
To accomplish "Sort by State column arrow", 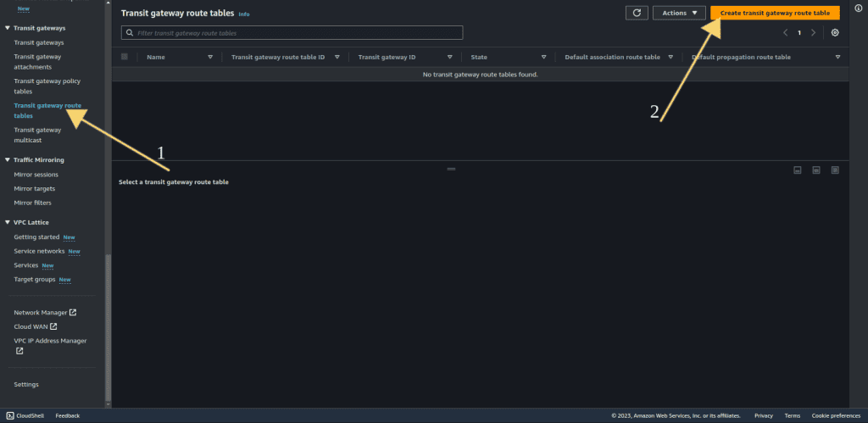I will 543,57.
